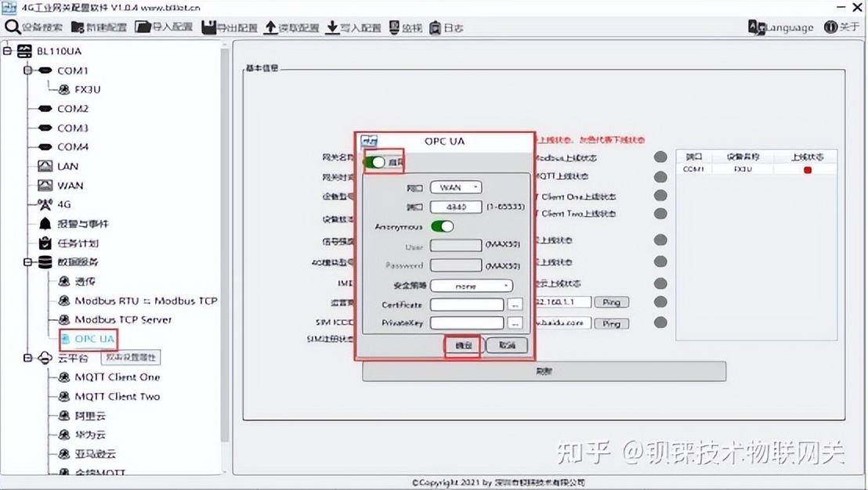Collapse the BL110UA device tree node

coord(6,51)
